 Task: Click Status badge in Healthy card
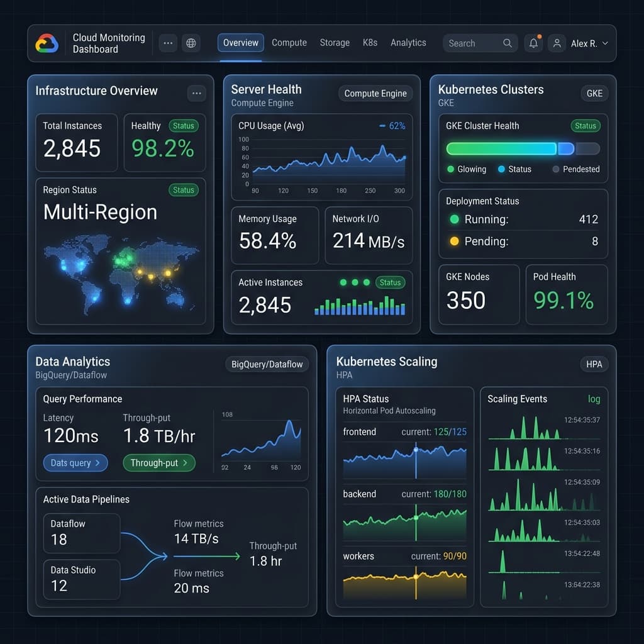point(184,126)
